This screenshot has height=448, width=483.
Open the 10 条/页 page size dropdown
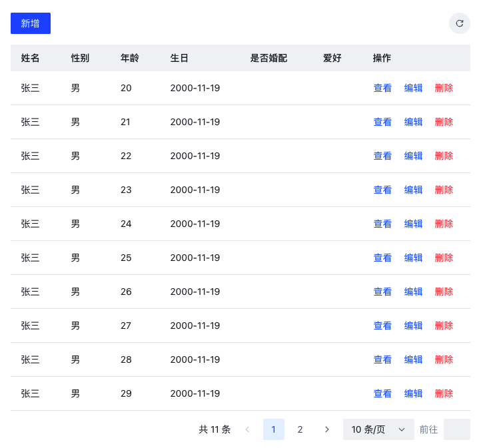click(378, 429)
